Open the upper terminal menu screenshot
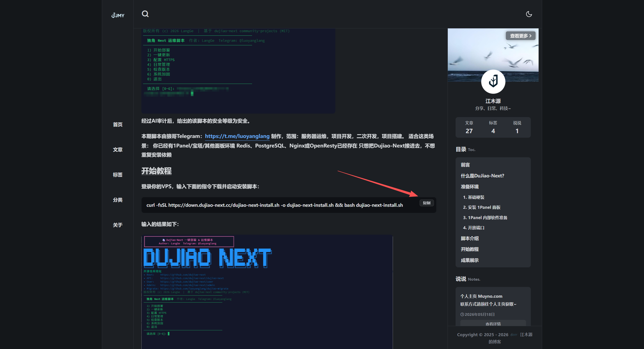Viewport: 644px width, 349px height. [238, 71]
